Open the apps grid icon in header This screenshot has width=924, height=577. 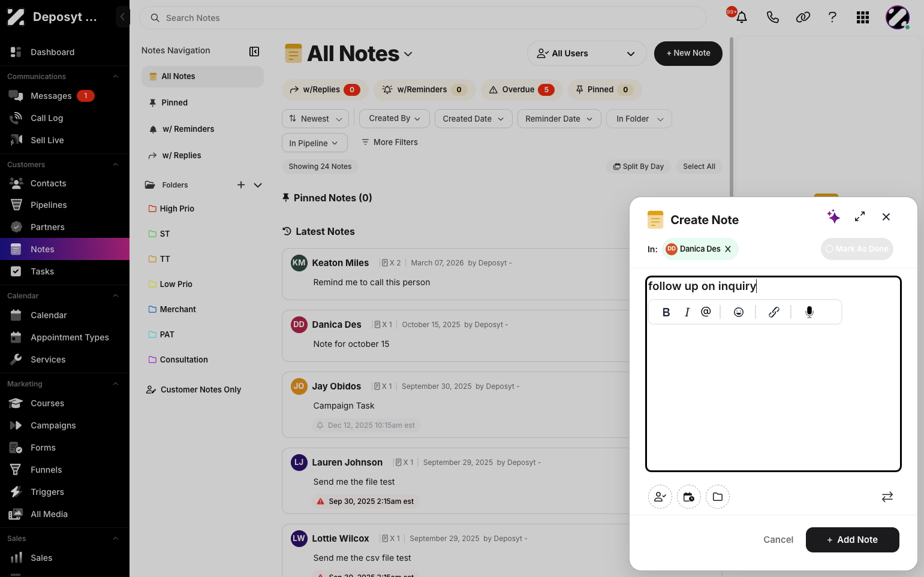(863, 17)
